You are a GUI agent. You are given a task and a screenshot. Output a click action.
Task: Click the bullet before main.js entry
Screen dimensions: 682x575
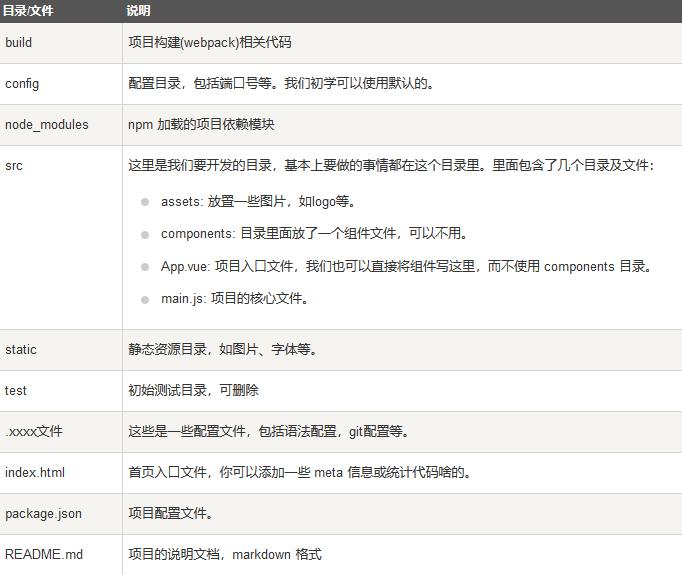(x=145, y=300)
